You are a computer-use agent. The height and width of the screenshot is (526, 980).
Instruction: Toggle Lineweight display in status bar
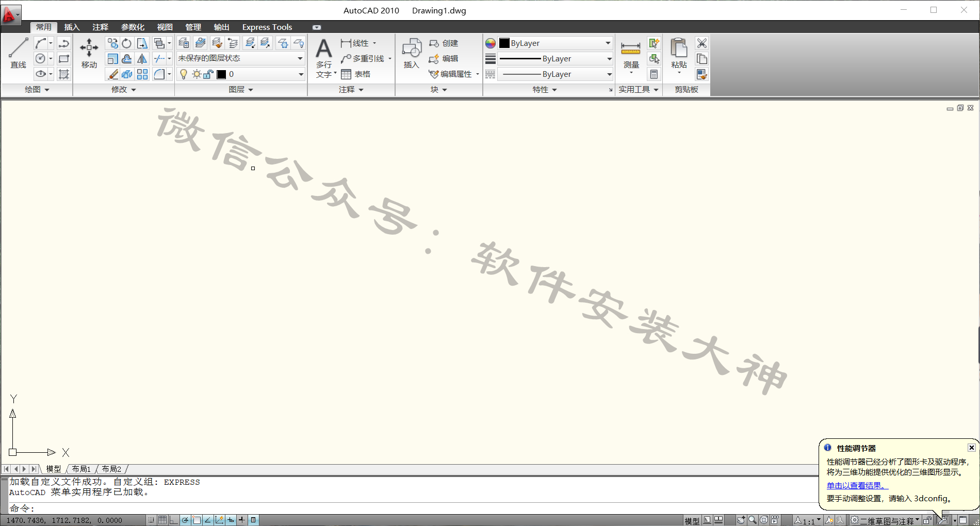(x=242, y=520)
